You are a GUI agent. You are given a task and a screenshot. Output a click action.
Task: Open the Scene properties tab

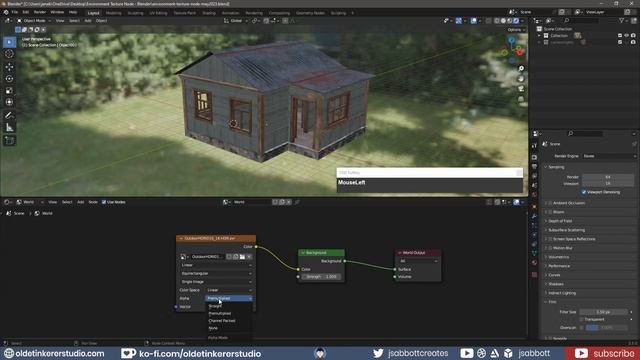click(x=534, y=185)
